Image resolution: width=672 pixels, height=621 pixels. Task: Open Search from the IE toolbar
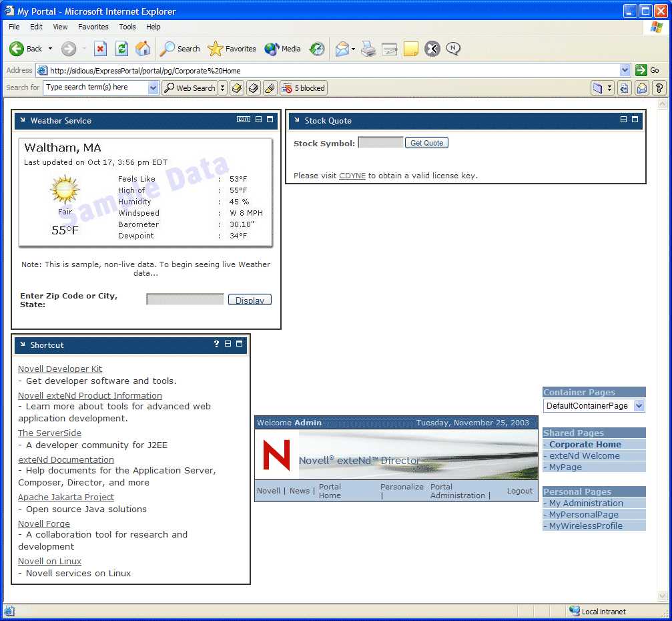click(180, 49)
